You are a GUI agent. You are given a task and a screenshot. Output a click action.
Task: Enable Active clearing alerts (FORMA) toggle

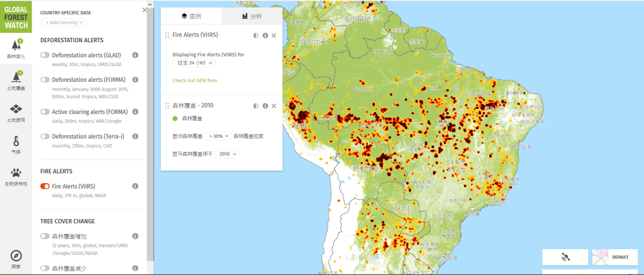coord(45,111)
